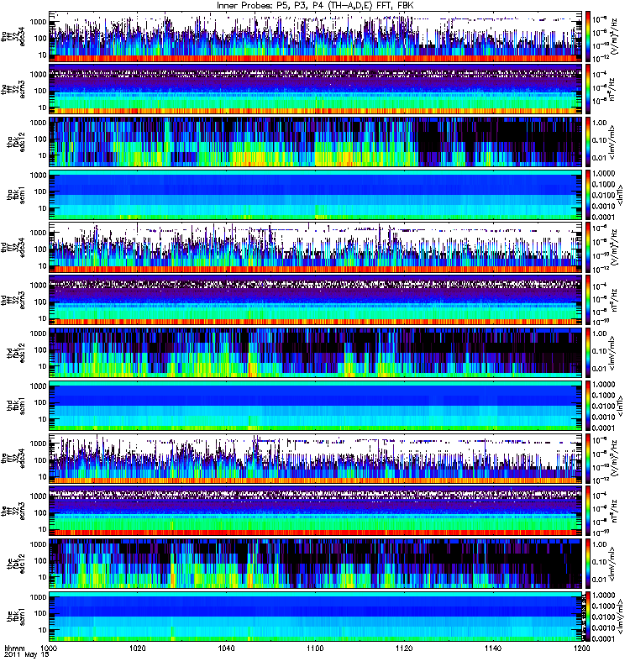The width and height of the screenshot is (630, 672).
Task: Click the "nT²/Hz" unit label of tha scm3
Action: [x=613, y=90]
